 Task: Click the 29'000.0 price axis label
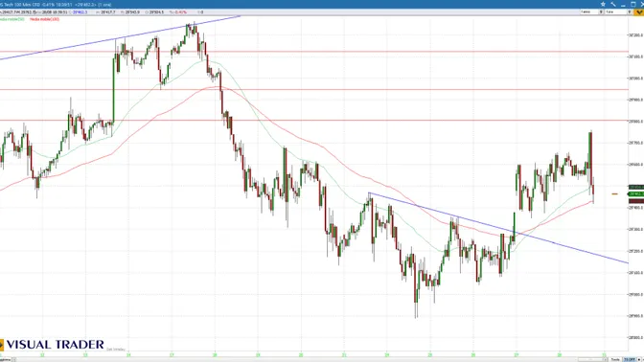point(635,294)
